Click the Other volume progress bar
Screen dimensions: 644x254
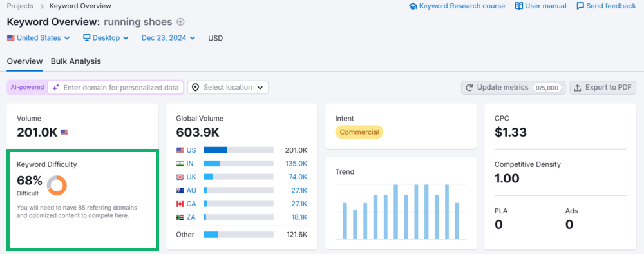(x=239, y=235)
